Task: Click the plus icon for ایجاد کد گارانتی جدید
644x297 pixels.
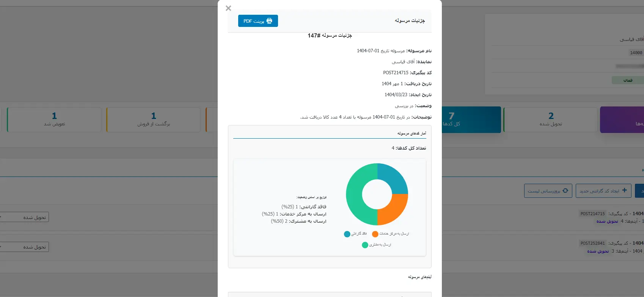Action: [x=624, y=190]
